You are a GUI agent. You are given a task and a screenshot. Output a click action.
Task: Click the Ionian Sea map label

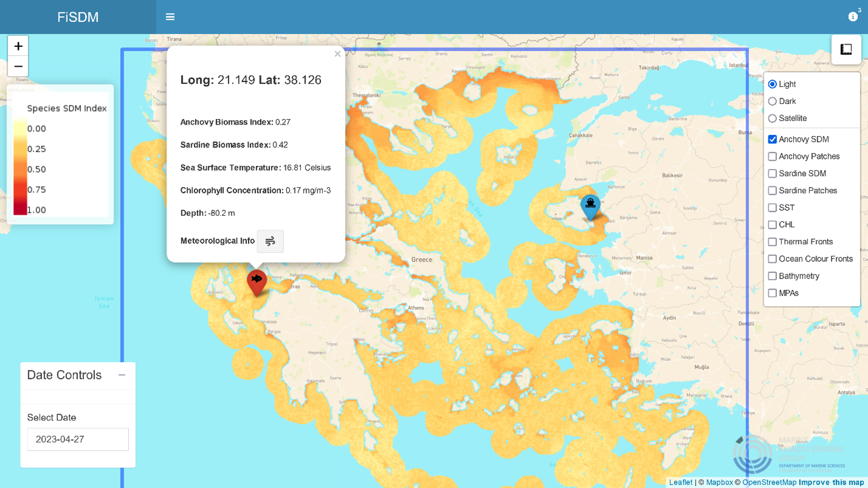[104, 302]
